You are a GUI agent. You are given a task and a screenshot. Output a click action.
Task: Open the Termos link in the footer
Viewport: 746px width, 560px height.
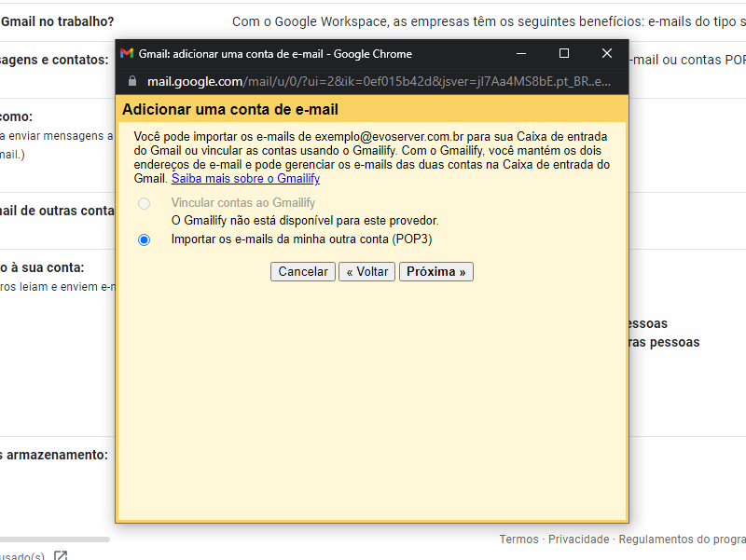point(518,540)
